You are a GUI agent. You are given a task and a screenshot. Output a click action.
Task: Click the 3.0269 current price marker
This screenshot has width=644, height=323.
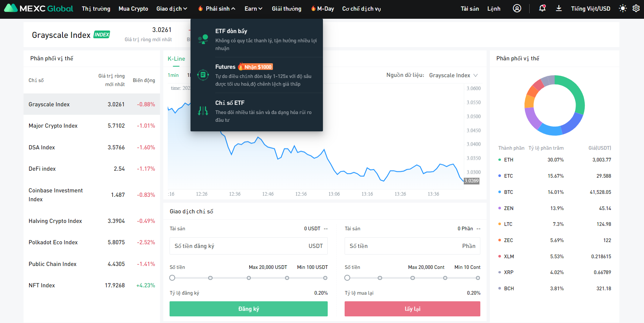coord(472,181)
